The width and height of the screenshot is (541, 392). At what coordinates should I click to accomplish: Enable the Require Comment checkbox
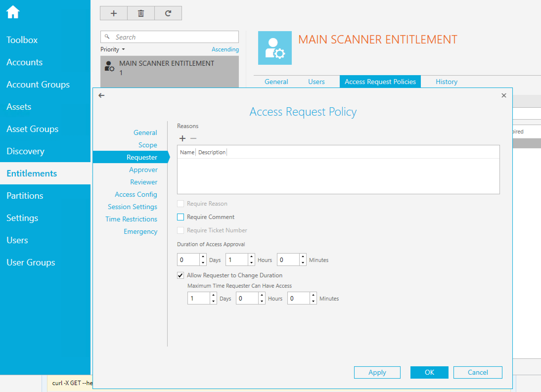[180, 217]
